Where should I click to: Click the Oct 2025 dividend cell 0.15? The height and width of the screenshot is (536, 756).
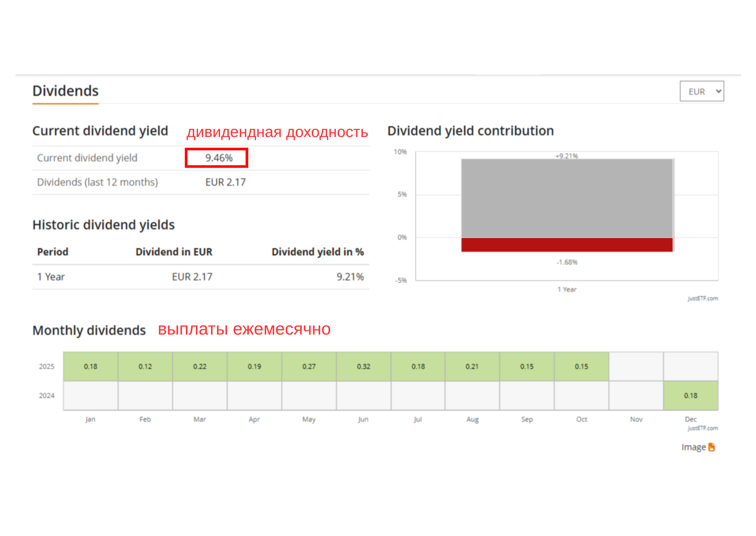tap(582, 367)
